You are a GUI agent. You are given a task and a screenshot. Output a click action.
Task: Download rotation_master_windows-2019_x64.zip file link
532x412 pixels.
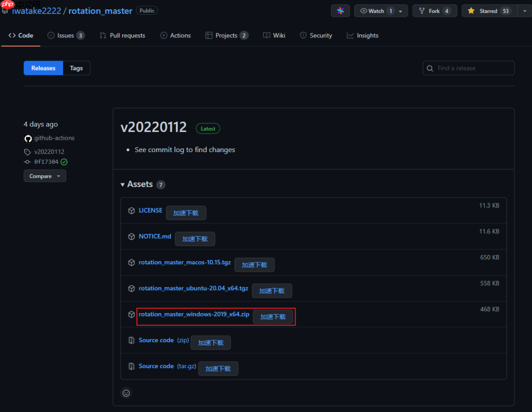(x=194, y=315)
